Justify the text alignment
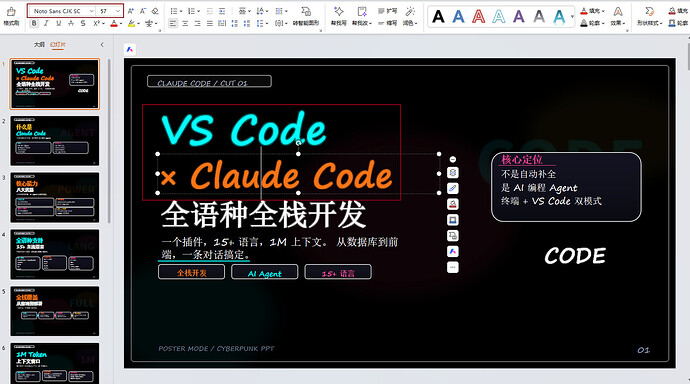The image size is (690, 384). 210,23
